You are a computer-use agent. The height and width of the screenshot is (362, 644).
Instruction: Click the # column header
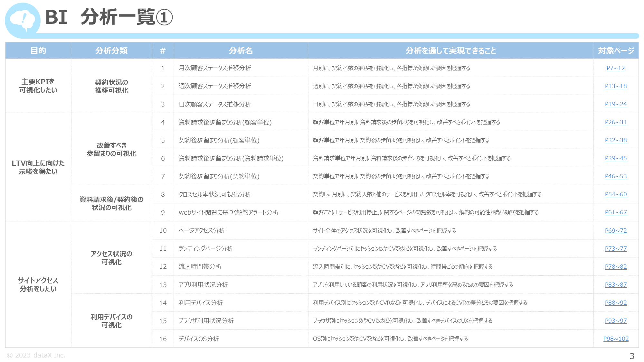[163, 51]
